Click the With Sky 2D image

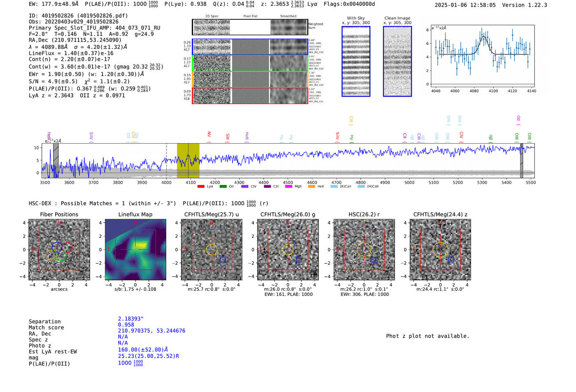(356, 61)
